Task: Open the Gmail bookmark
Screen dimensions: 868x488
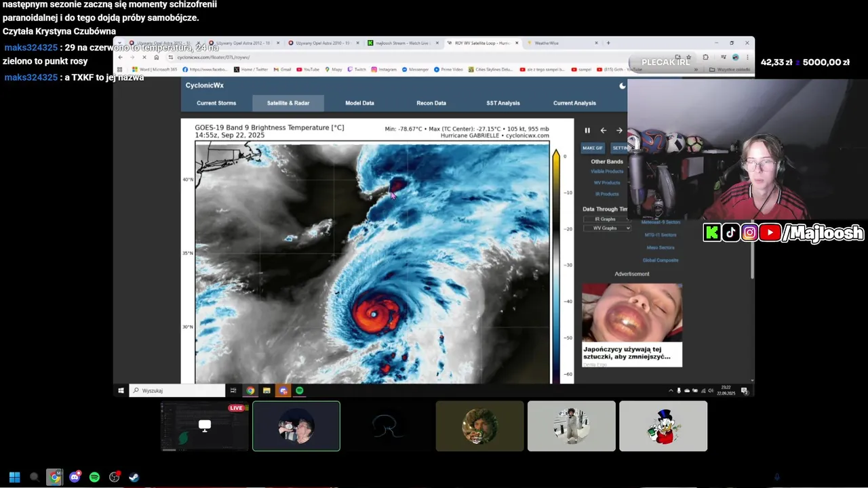Action: coord(283,69)
